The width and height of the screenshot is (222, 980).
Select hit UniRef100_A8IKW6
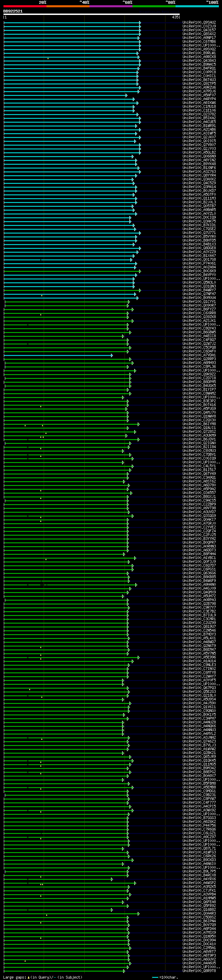tap(199, 103)
